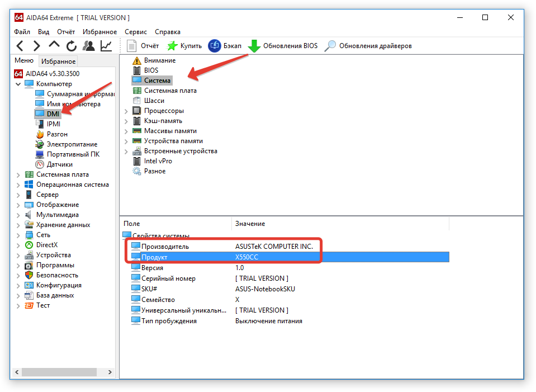
Task: Open the Сервис menu
Action: (x=136, y=32)
